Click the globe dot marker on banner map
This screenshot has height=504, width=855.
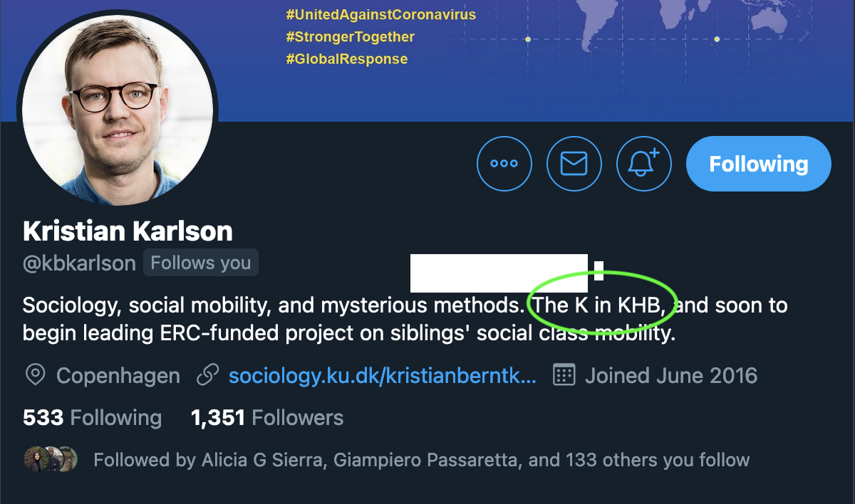pos(528,39)
